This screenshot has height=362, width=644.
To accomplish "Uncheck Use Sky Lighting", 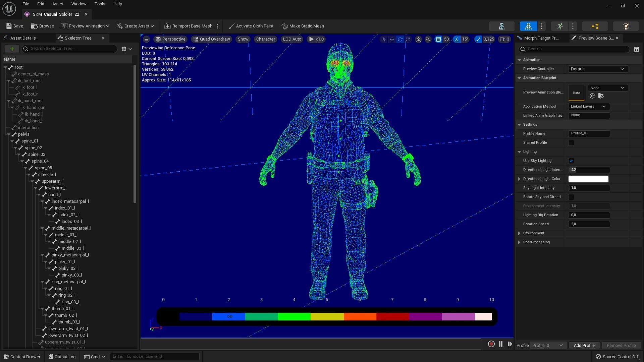I will tap(571, 161).
